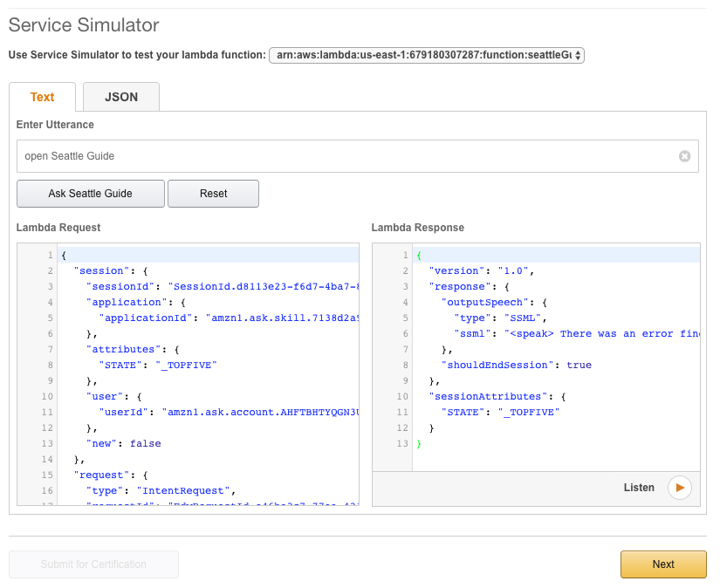Click the IntentRequest type line in Lambda Request
This screenshot has width=720, height=588.
point(161,490)
